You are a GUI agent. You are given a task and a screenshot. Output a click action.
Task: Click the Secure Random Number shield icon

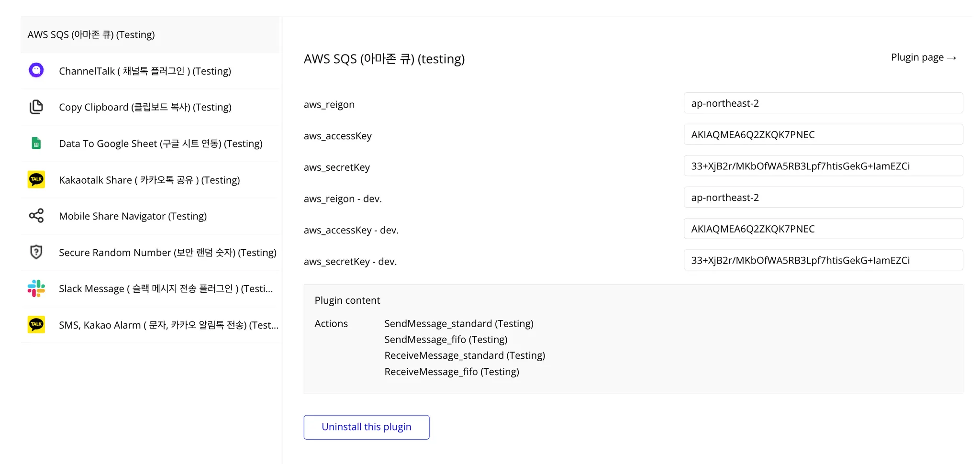[36, 252]
